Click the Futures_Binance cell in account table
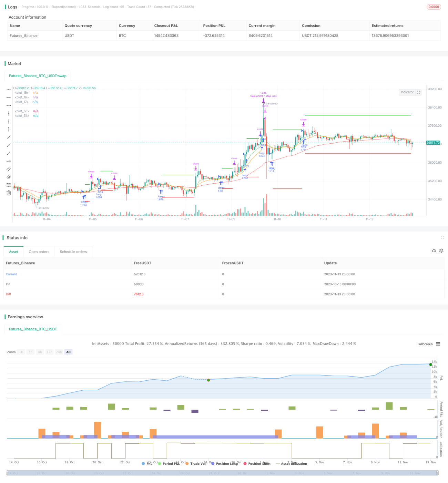Viewport: 448px width, 483px height. [23, 35]
